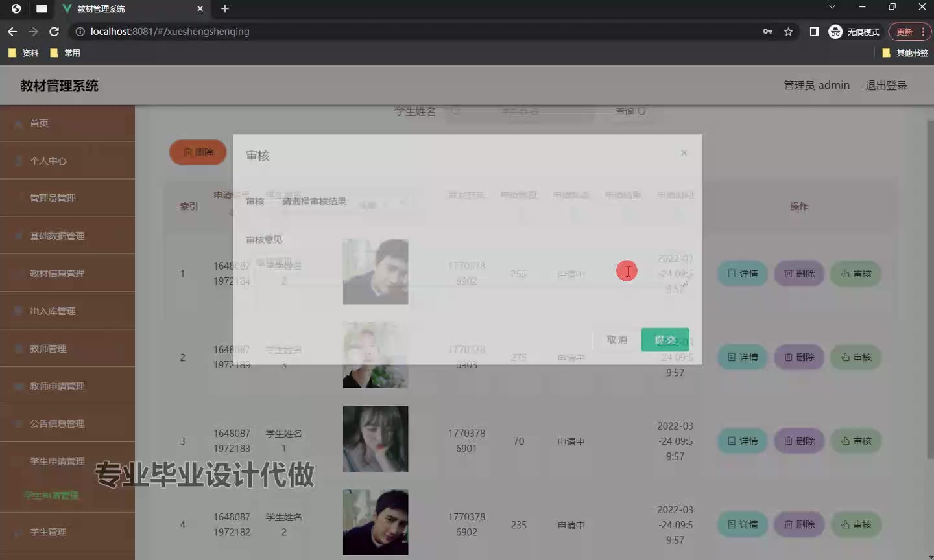Click quantity 235 in row 4

(x=519, y=524)
